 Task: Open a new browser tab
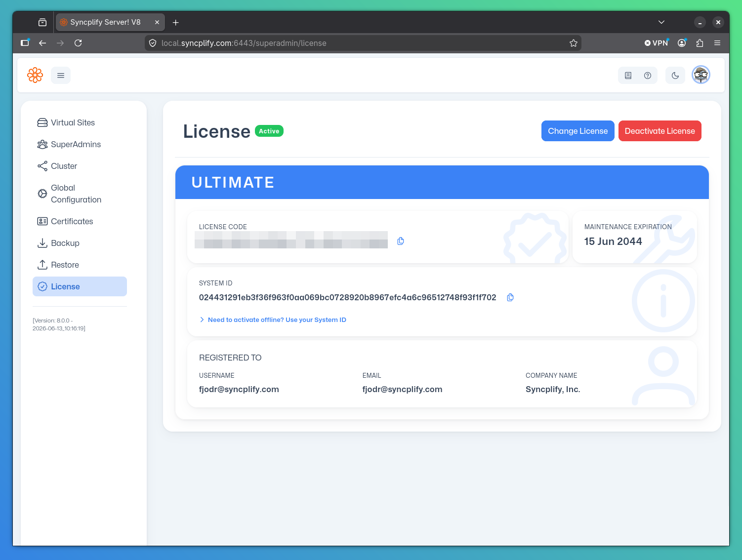[x=175, y=22]
